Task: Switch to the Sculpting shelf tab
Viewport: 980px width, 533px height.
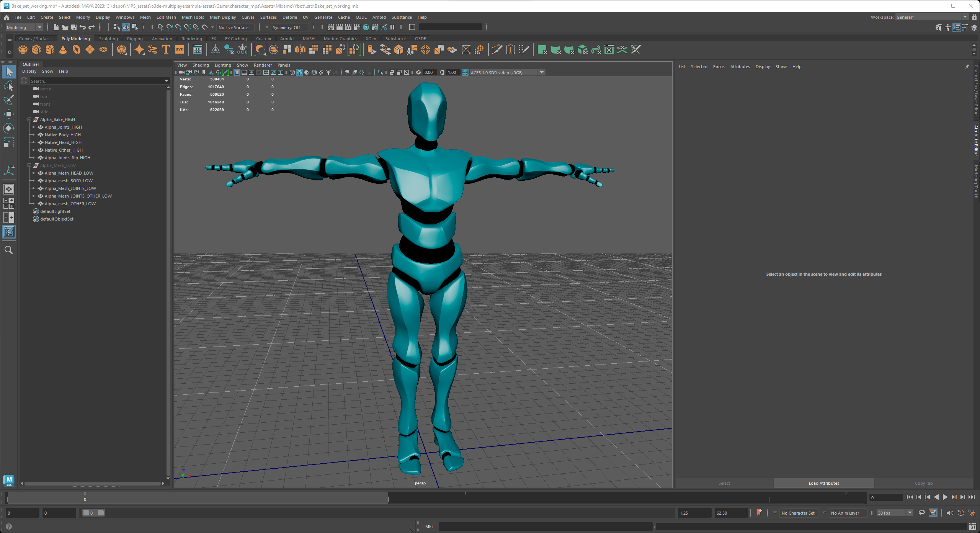Action: [x=108, y=39]
